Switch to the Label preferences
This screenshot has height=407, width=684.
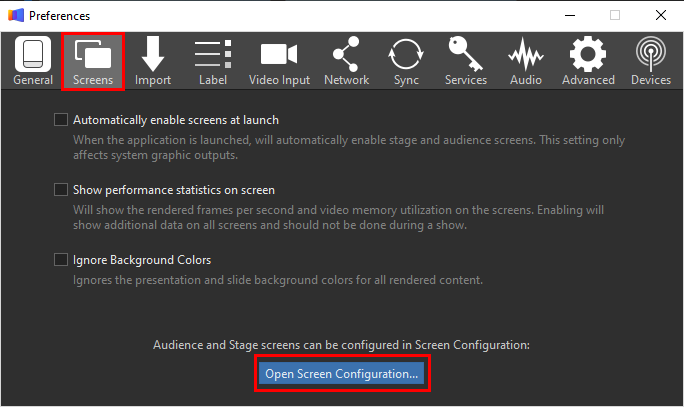(x=213, y=61)
